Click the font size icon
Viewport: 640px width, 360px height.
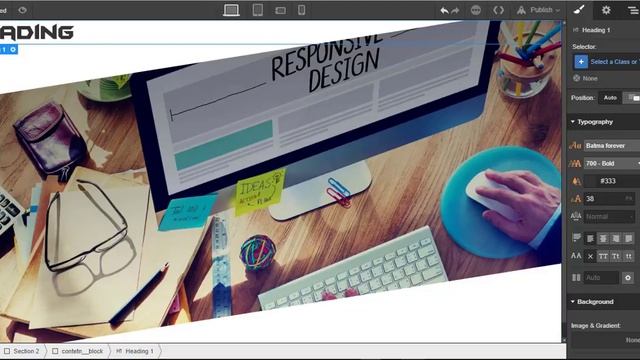point(576,199)
